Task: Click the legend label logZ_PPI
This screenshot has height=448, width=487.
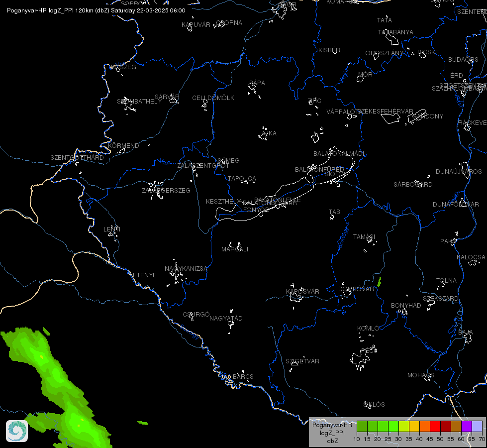Action: tap(332, 433)
